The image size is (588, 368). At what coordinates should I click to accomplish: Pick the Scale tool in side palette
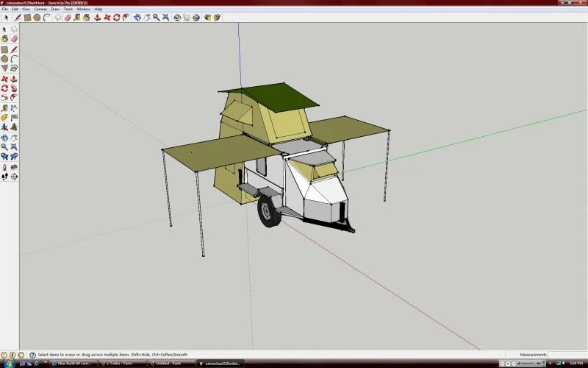[x=4, y=98]
